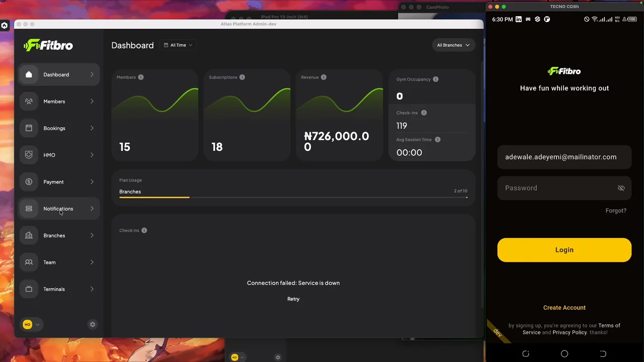This screenshot has height=362, width=644.
Task: Click the Avg Session Time info icon
Action: [x=438, y=139]
